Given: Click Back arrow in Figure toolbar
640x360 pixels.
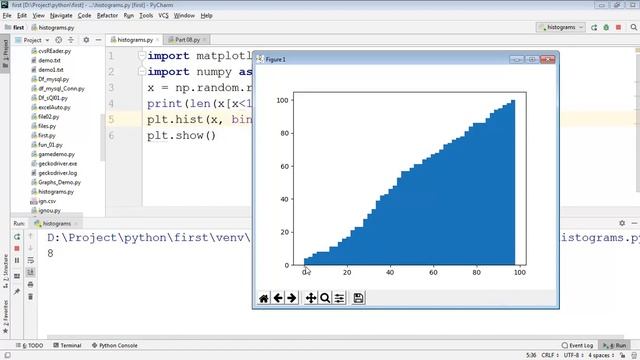Looking at the screenshot, I should 278,298.
